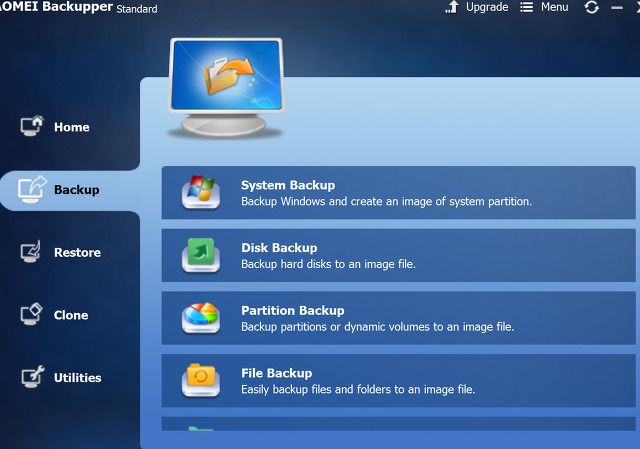Go to the Restore tab label
The height and width of the screenshot is (449, 640).
pos(78,252)
